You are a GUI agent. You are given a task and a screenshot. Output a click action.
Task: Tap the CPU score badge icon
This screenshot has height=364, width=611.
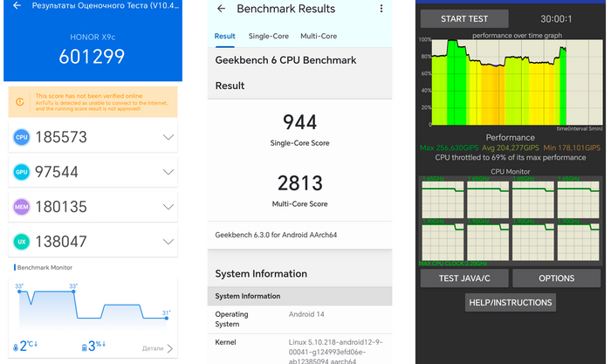(22, 137)
